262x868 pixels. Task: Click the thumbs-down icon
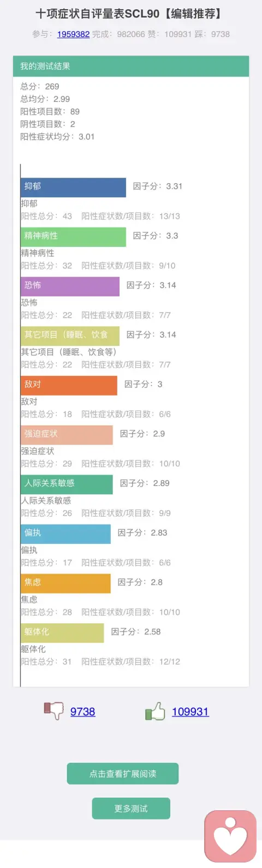53,711
